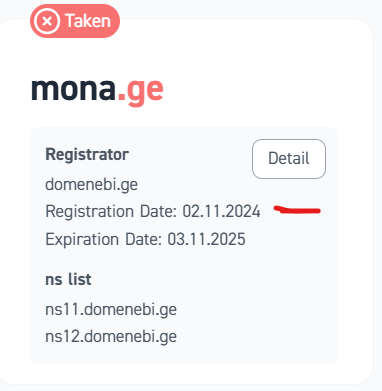The width and height of the screenshot is (382, 391).
Task: Click the Expiration Date label text
Action: point(104,239)
